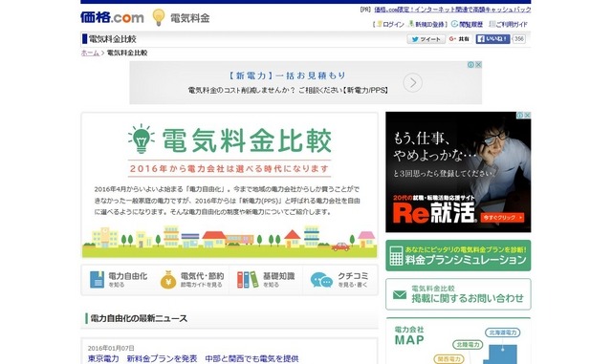Select the Facebook like count 356
Screen dimensions: 612x364
click(x=518, y=39)
